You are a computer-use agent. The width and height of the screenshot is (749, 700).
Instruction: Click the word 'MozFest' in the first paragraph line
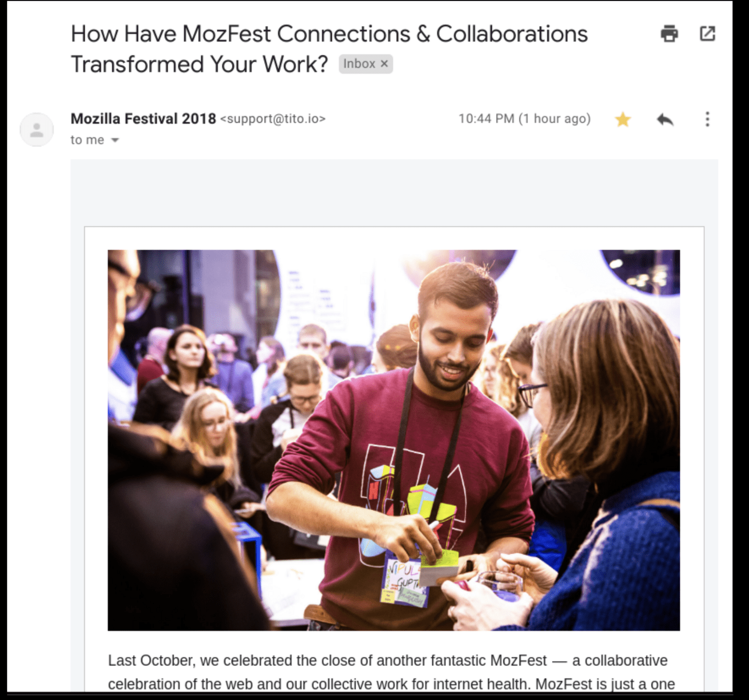(518, 661)
